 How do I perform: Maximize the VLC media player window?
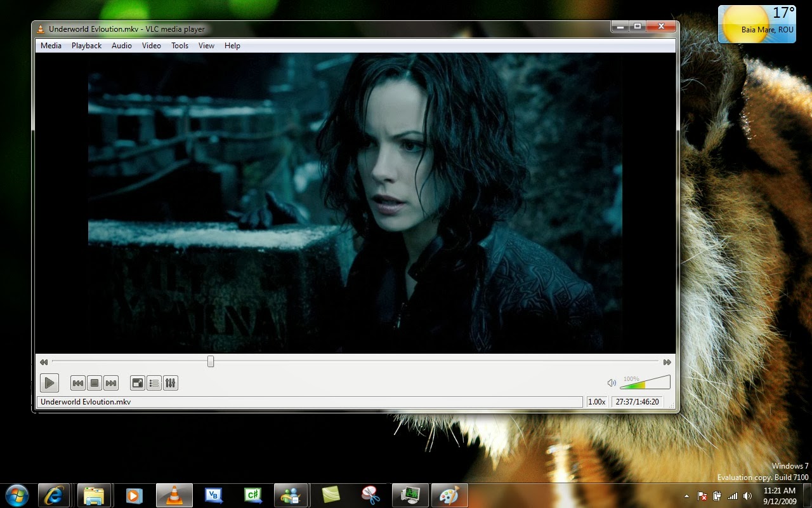tap(638, 26)
